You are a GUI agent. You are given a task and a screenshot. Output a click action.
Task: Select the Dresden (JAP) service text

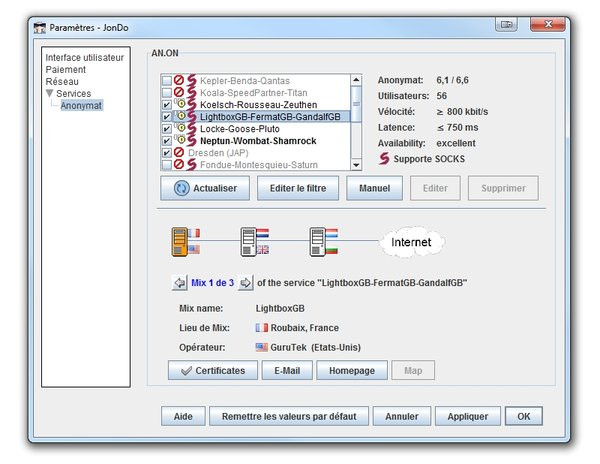click(x=218, y=153)
